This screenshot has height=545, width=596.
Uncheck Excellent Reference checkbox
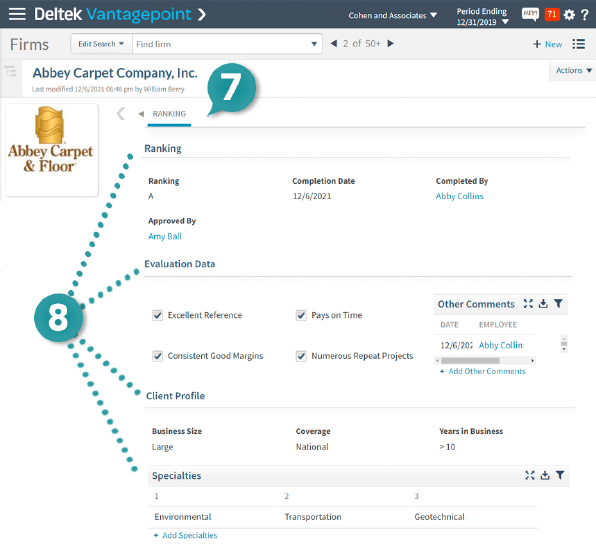157,315
